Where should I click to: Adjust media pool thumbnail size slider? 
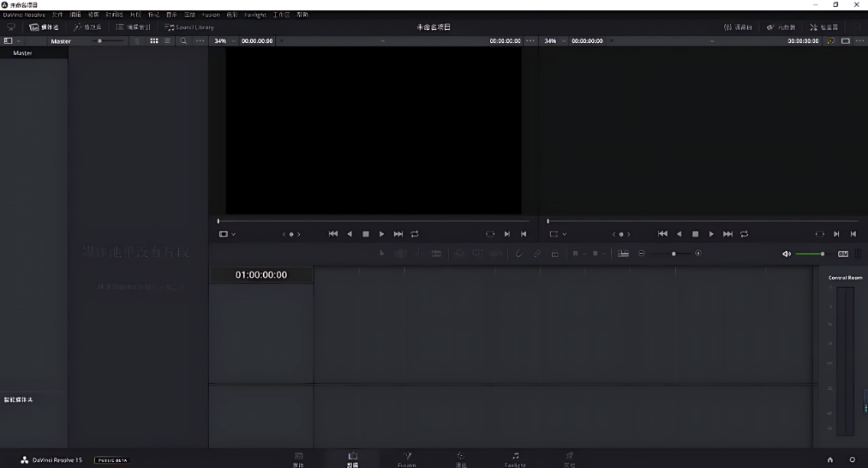(x=108, y=41)
